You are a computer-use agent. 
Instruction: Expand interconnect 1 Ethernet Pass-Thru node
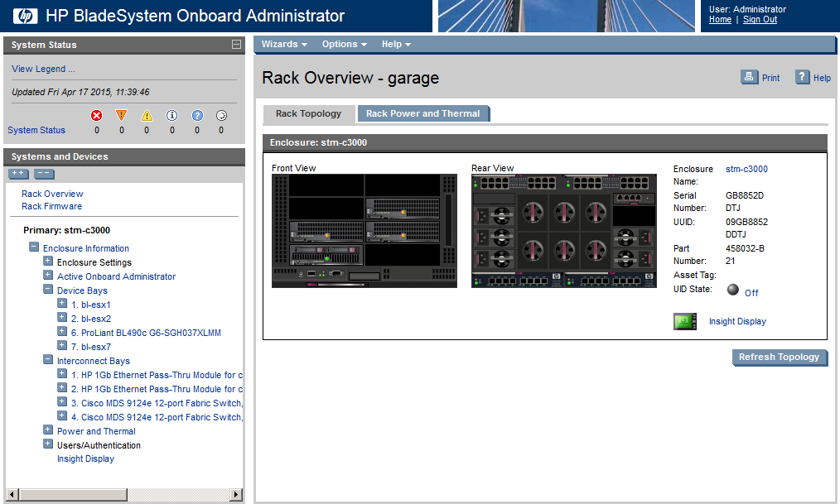click(x=62, y=373)
